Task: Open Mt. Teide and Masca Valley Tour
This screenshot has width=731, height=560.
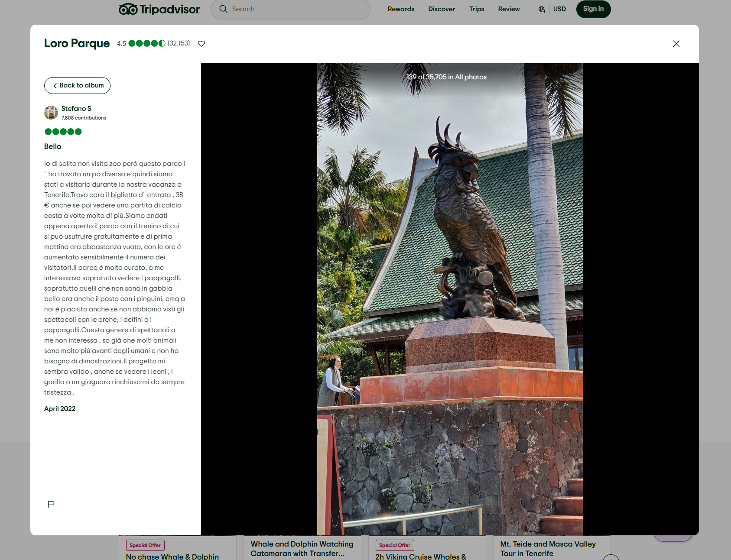Action: pyautogui.click(x=548, y=549)
